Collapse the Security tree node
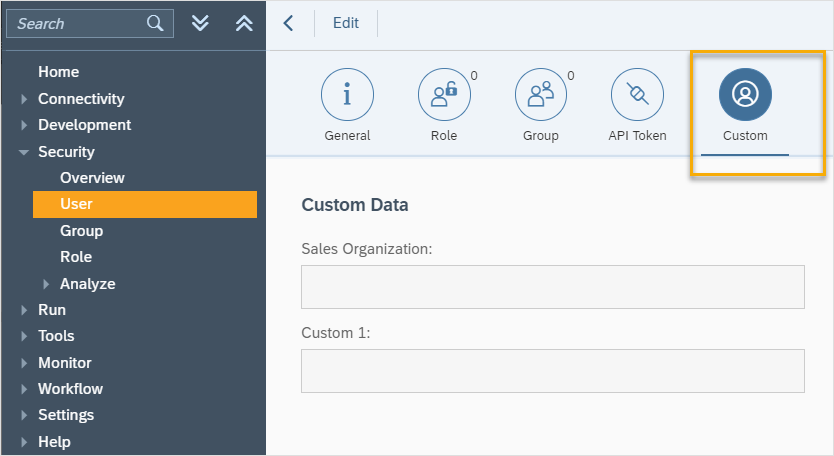The height and width of the screenshot is (456, 834). [24, 153]
